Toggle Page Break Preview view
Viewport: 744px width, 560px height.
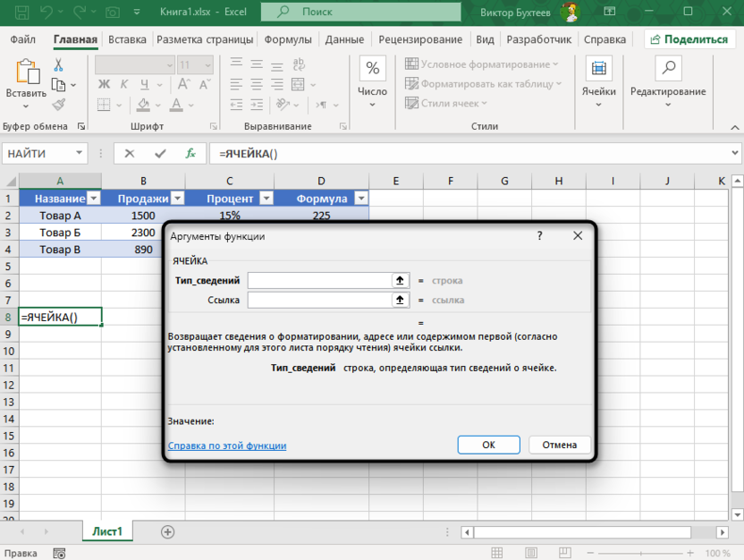565,553
